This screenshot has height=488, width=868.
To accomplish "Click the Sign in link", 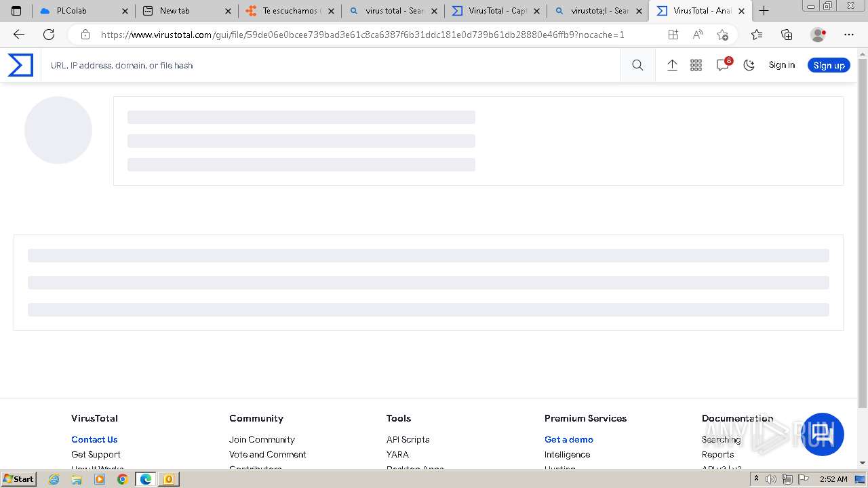I will click(x=781, y=65).
